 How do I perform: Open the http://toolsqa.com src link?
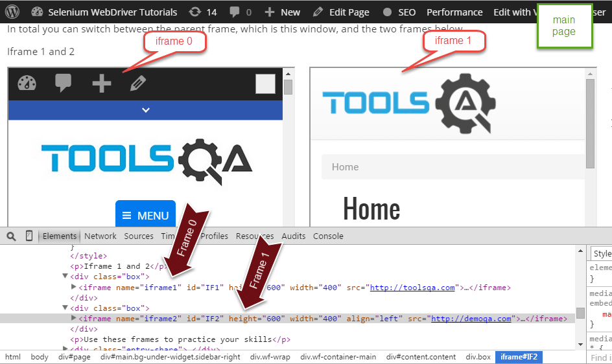(412, 288)
